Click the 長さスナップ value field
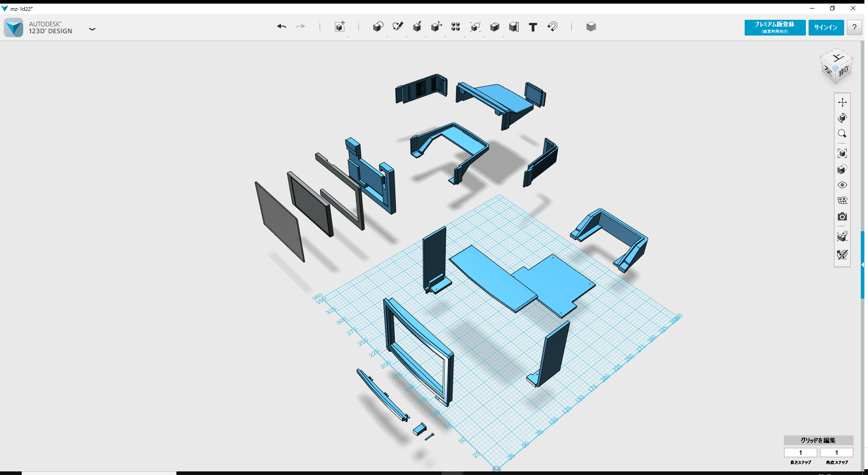 click(800, 453)
